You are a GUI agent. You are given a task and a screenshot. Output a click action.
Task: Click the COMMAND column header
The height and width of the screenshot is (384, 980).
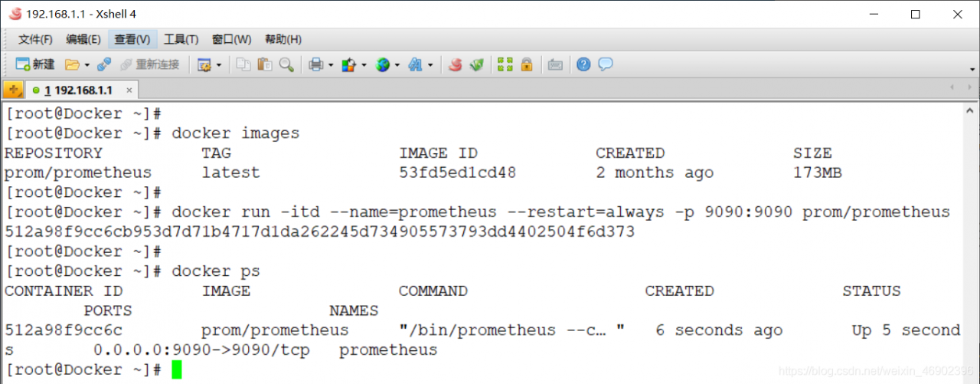point(433,291)
